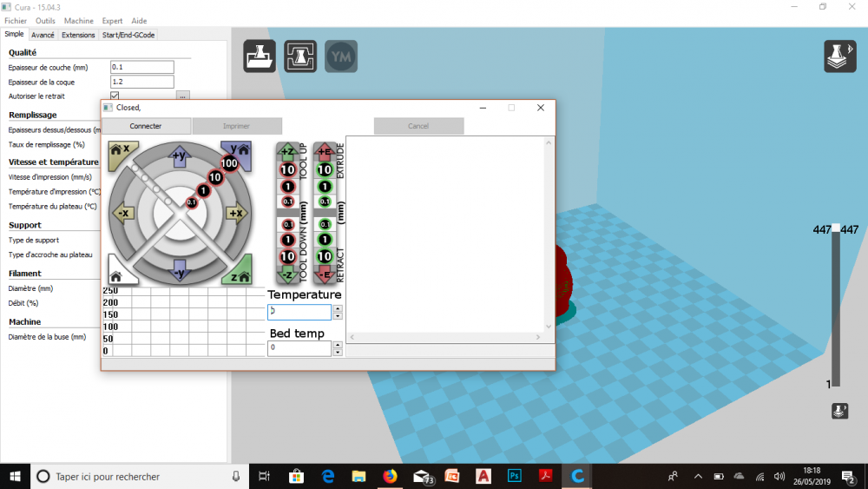This screenshot has height=489, width=868.
Task: Click the Load model toolbar icon
Action: pos(260,56)
